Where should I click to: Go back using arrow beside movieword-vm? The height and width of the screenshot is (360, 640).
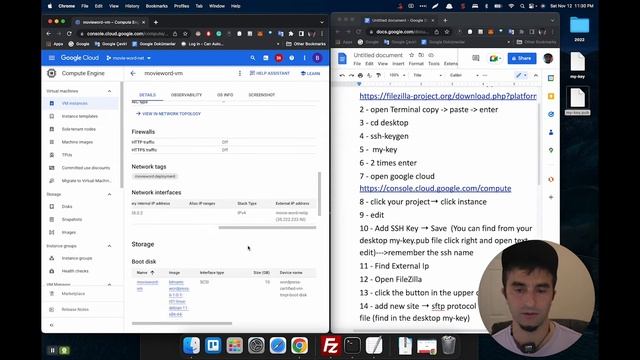click(133, 73)
